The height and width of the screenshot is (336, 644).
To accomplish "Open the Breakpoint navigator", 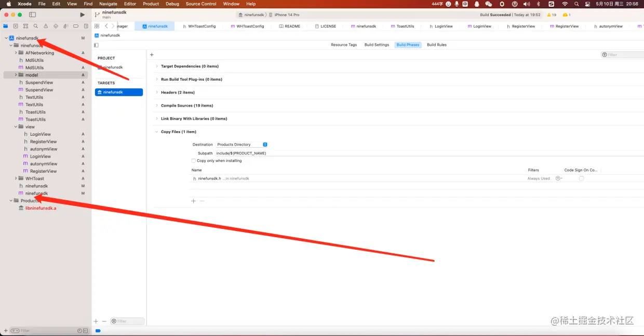I will 76,26.
